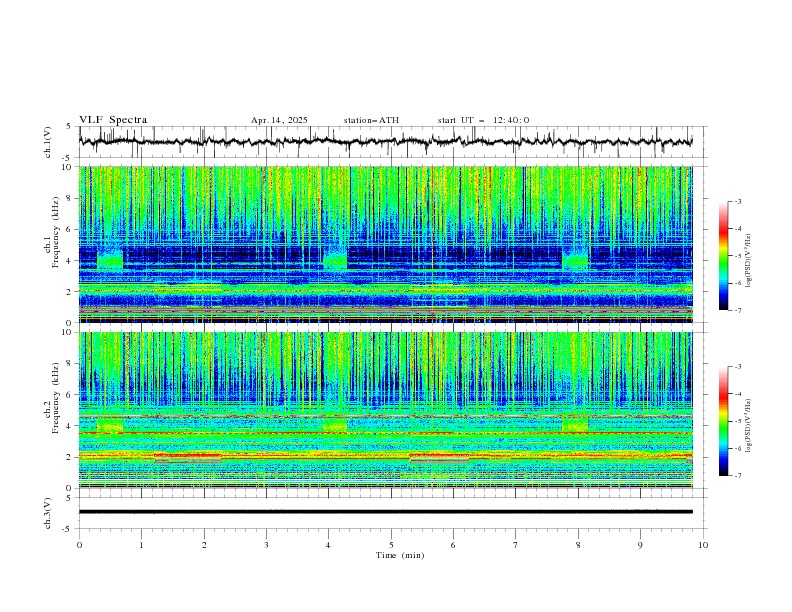This screenshot has width=792, height=612.
Task: Click the ch.2 colorbar 'log(PSD)(V²/Hz)' label
Action: (x=749, y=425)
